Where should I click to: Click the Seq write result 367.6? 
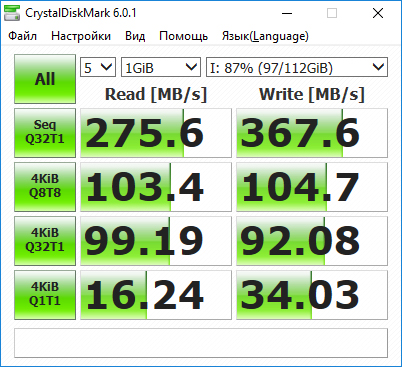coord(312,133)
